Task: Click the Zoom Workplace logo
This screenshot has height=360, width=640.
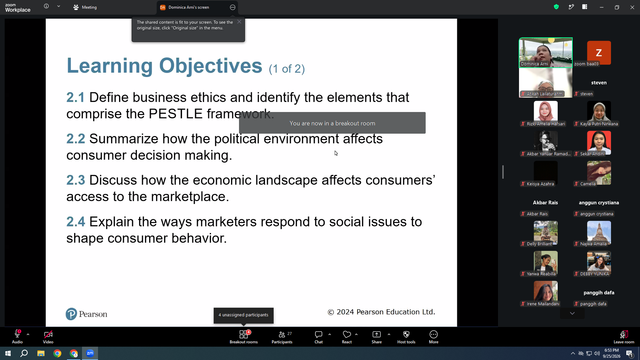Action: coord(18,8)
